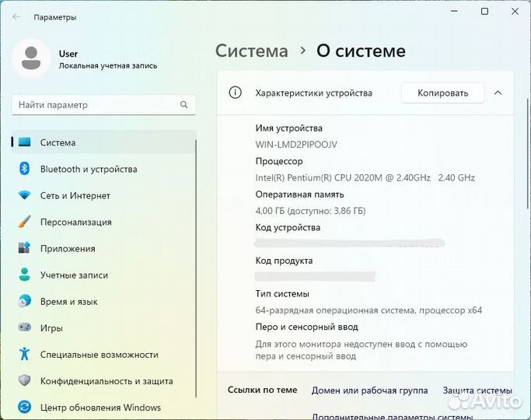
Task: Collapse the Характеристики устройства section
Action: click(x=498, y=93)
